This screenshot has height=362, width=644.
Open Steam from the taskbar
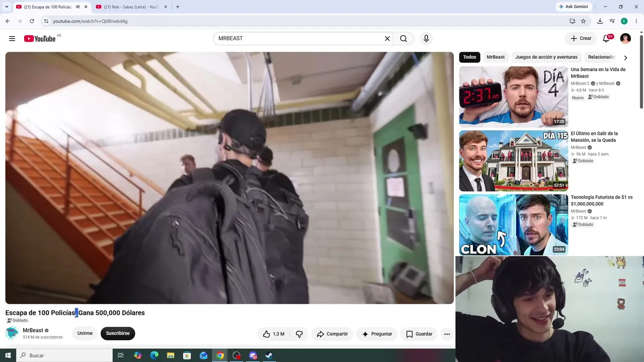pos(269,355)
